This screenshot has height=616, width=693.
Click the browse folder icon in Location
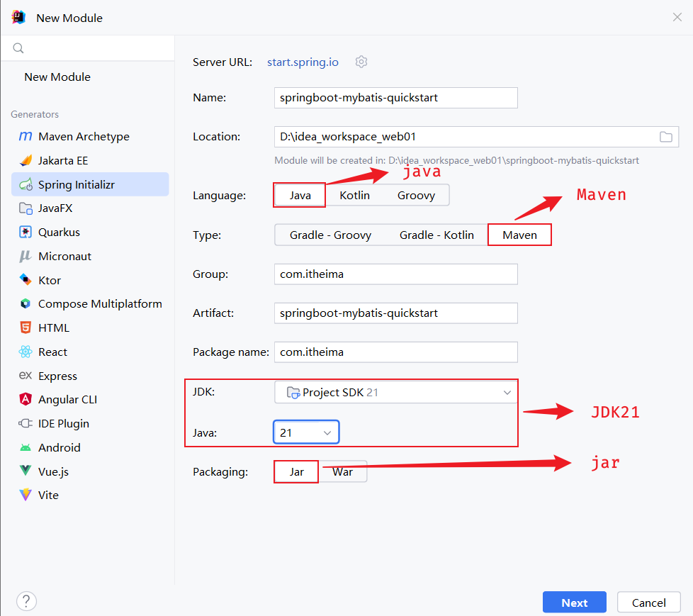665,137
